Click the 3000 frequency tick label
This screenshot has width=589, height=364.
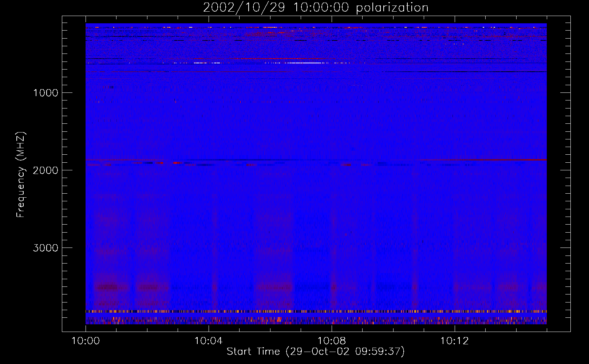coord(46,248)
